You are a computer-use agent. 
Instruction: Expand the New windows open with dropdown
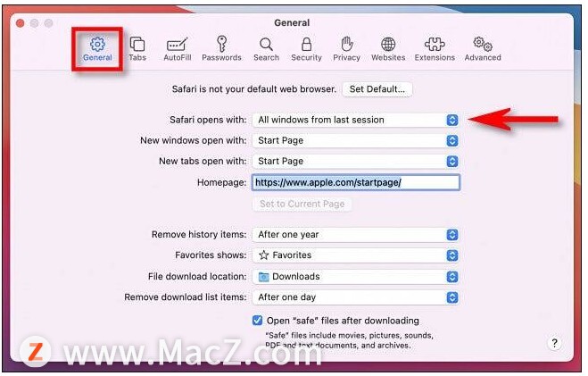tap(355, 141)
